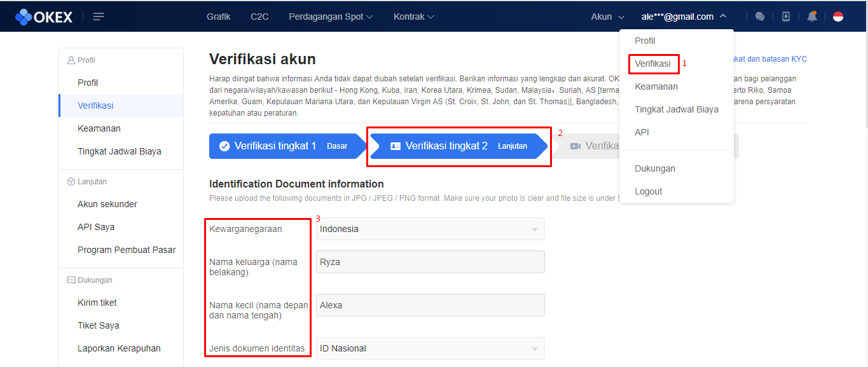Click the ID card icon on Verifikasi tingkat 2
This screenshot has height=368, width=868.
point(396,146)
